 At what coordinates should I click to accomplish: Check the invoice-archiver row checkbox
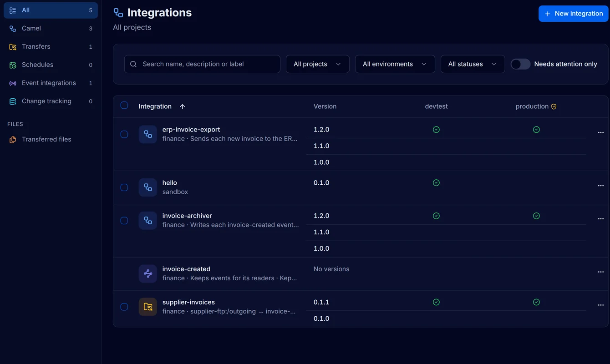tap(124, 221)
